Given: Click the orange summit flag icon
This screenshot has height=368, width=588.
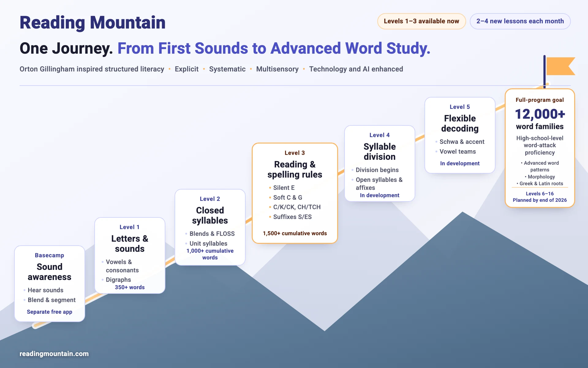Looking at the screenshot, I should pos(560,66).
